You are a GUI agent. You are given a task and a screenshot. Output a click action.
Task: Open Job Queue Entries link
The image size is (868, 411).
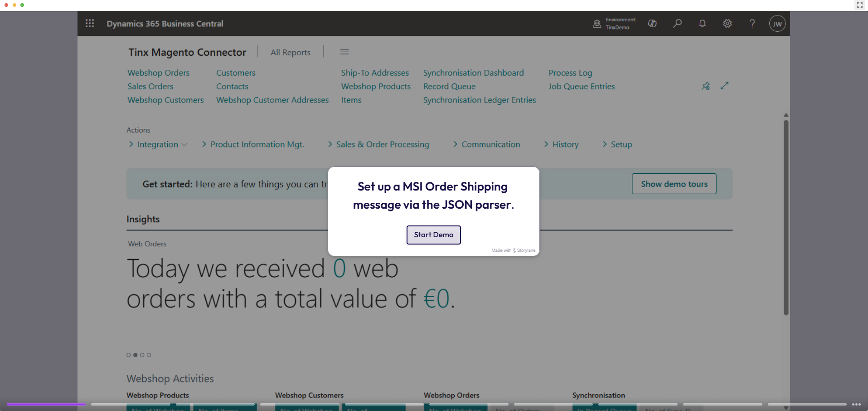point(582,86)
